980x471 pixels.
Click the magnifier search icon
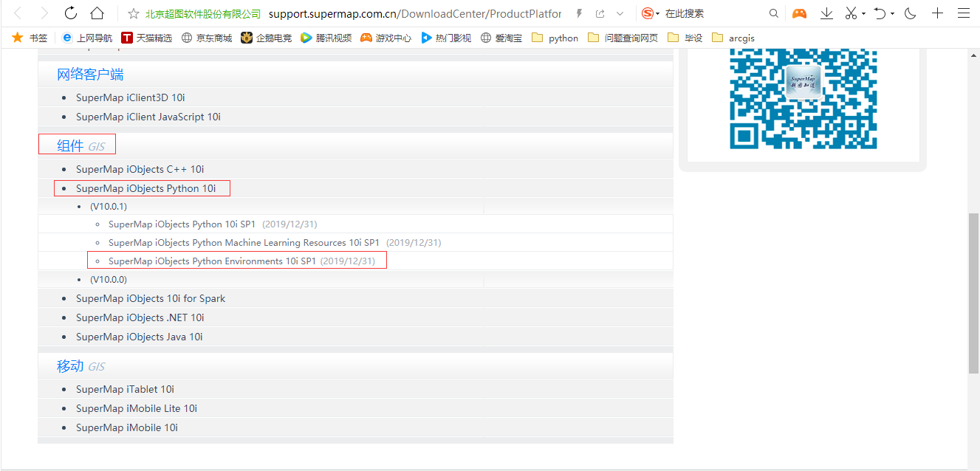click(x=773, y=13)
